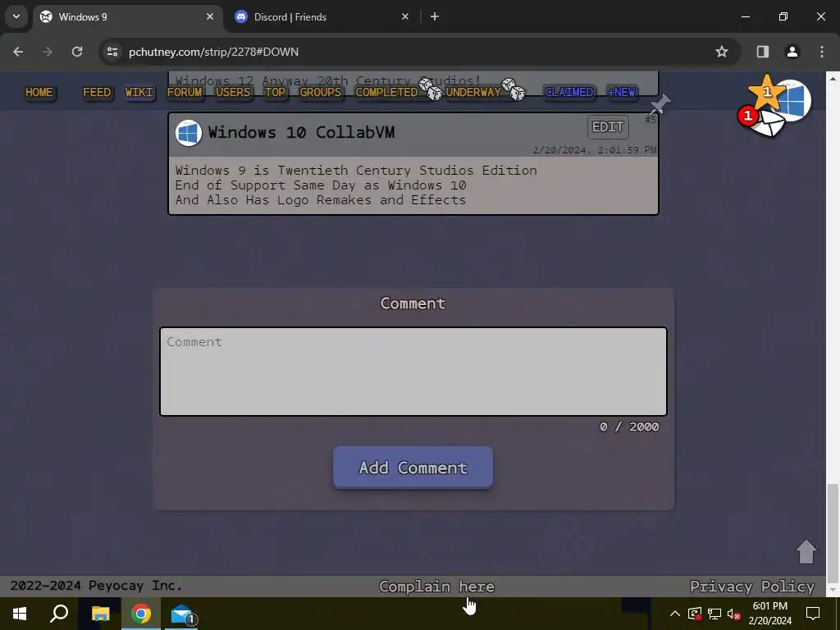Visit the FORUM section

point(185,92)
